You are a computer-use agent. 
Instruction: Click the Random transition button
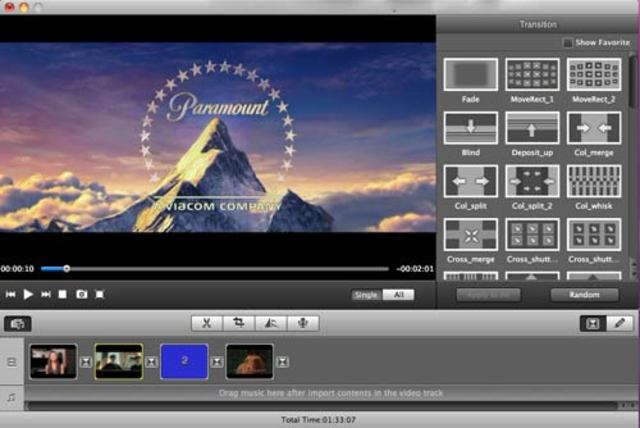(x=584, y=295)
